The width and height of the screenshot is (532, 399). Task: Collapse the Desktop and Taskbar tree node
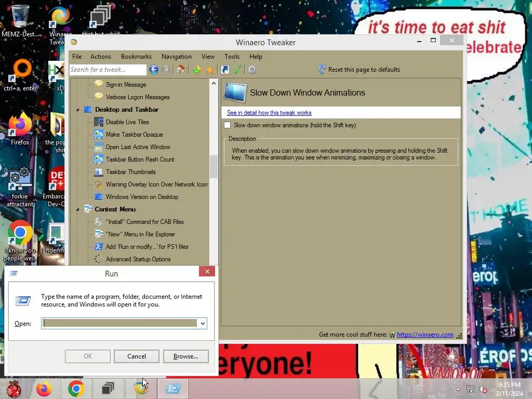point(77,110)
